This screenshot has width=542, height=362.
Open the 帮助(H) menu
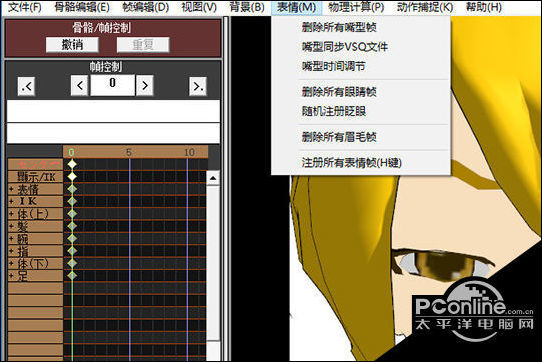pos(484,7)
